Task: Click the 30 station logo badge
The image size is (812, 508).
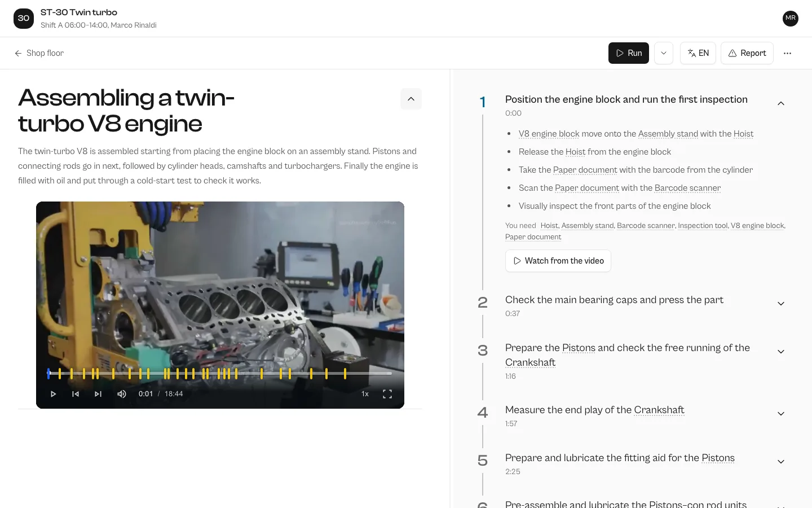Action: click(24, 18)
